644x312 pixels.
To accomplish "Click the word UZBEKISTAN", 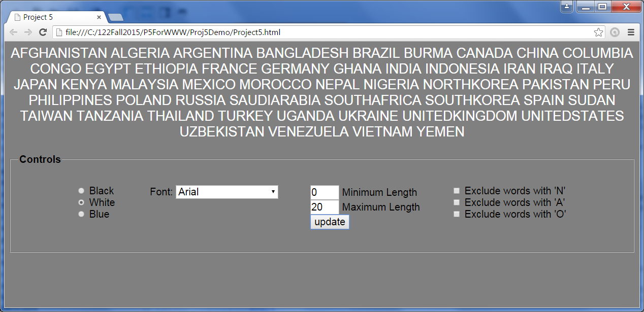I will pyautogui.click(x=222, y=132).
